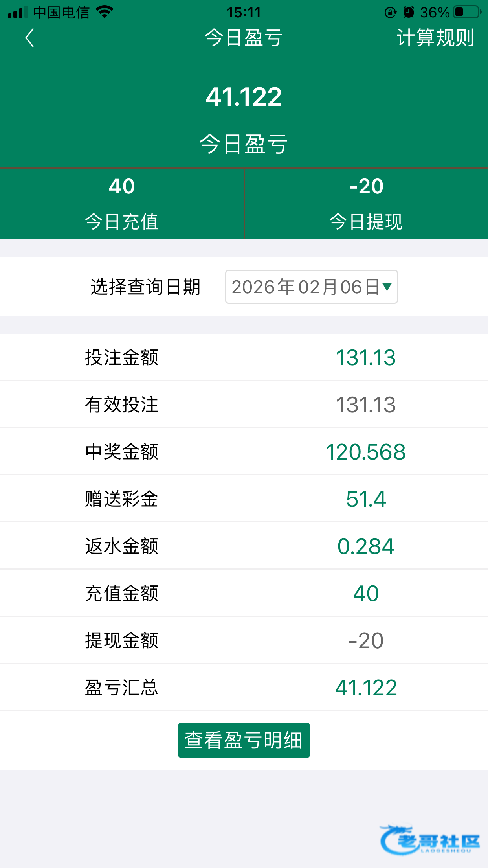This screenshot has height=868, width=488.
Task: Tap the large 41.122 profit figure
Action: click(244, 97)
